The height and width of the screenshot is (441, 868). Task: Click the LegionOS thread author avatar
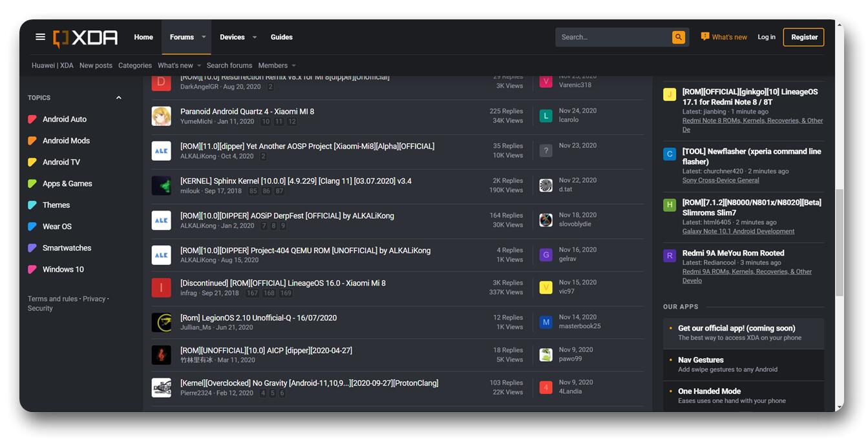click(x=161, y=322)
